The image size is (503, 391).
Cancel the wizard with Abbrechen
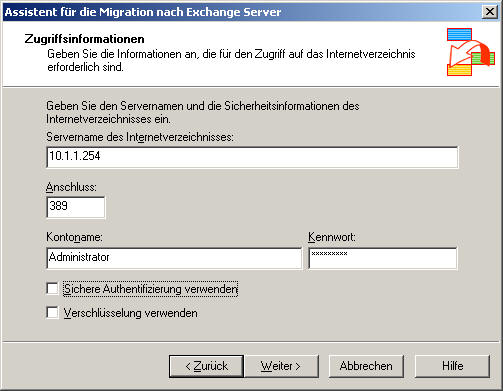366,366
